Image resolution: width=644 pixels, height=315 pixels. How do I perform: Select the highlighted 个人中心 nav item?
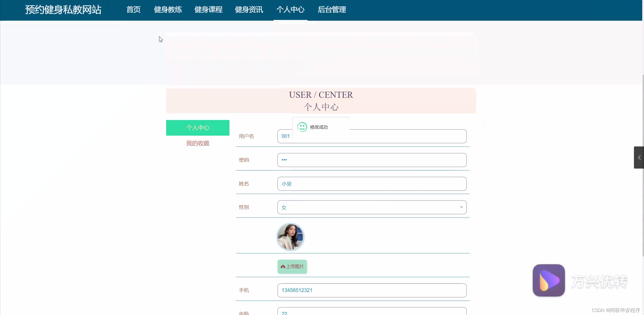pos(290,10)
